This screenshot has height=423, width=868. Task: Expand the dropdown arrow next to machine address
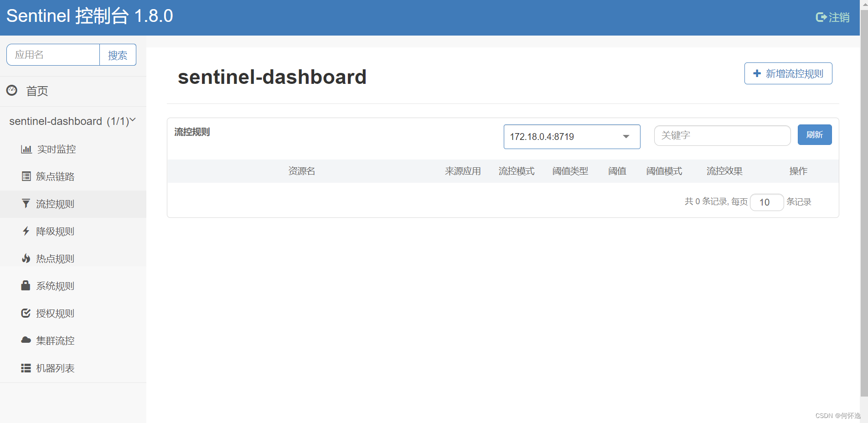click(x=625, y=136)
